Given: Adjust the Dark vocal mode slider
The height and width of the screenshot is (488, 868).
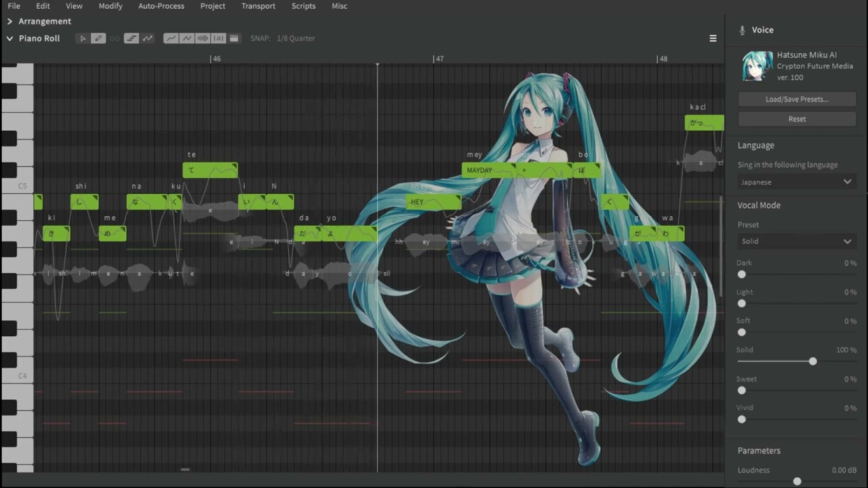Looking at the screenshot, I should point(742,274).
